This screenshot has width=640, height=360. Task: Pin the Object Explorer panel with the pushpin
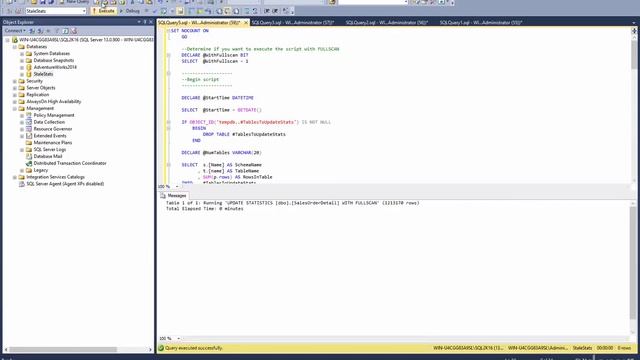(x=145, y=22)
